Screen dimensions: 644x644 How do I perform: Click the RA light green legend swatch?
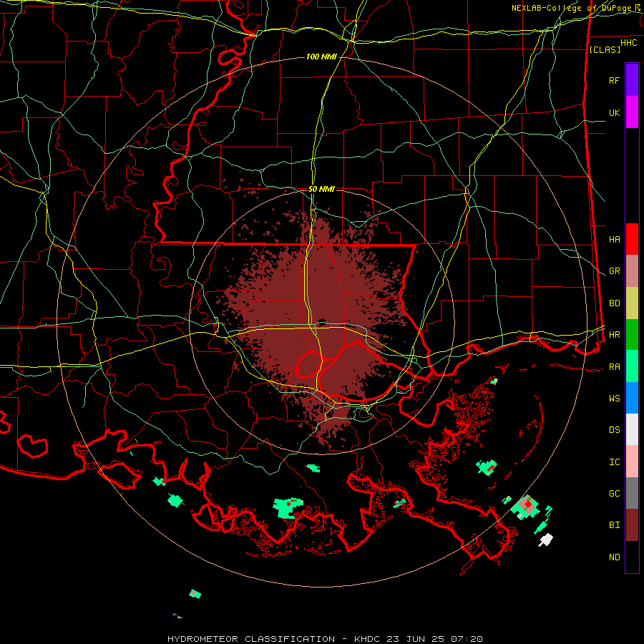tap(632, 366)
